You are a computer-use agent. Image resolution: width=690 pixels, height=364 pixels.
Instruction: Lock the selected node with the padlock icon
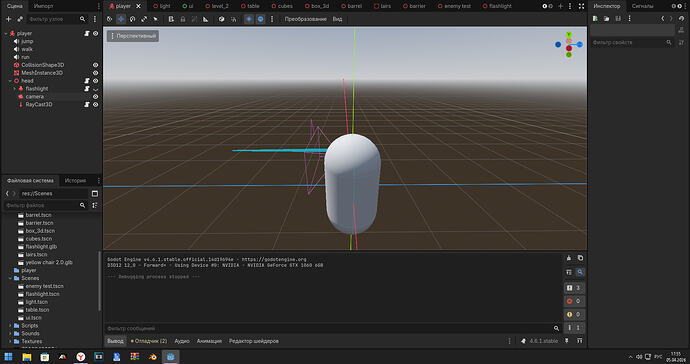pos(183,19)
